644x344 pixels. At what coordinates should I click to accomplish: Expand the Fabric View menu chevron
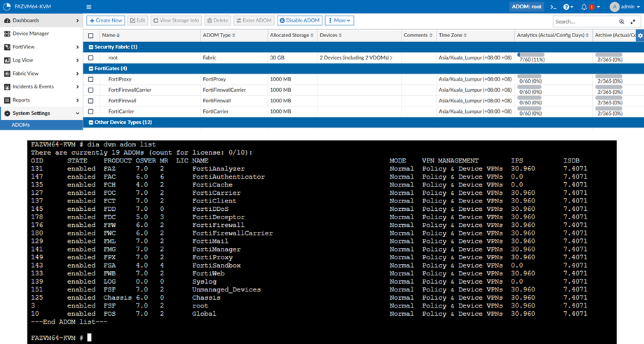(78, 74)
